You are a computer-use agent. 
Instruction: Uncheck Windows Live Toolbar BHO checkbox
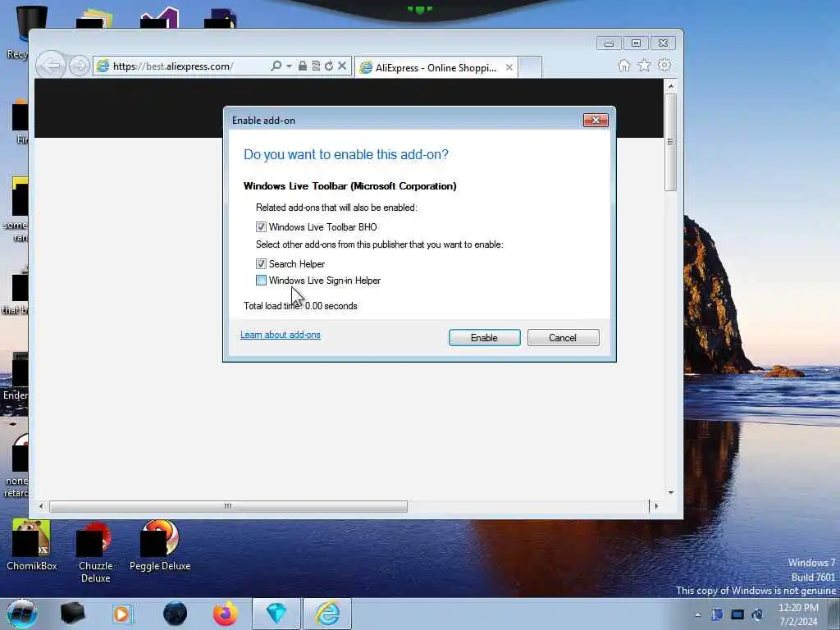(261, 227)
